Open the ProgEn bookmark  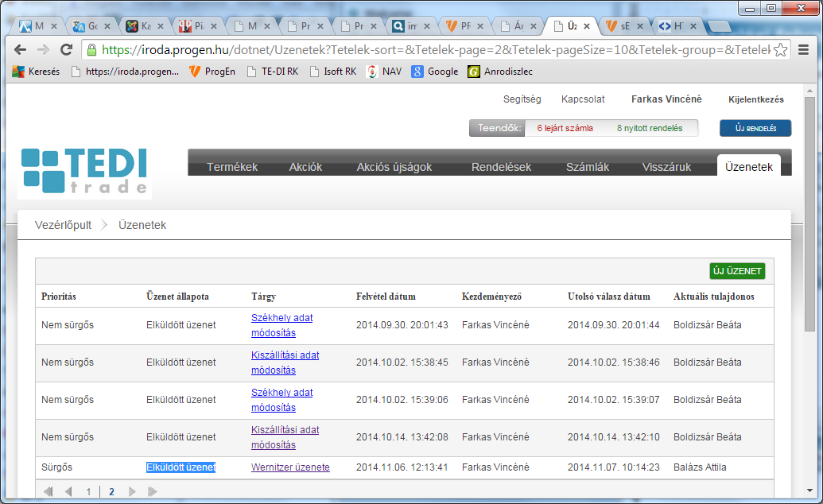[212, 72]
